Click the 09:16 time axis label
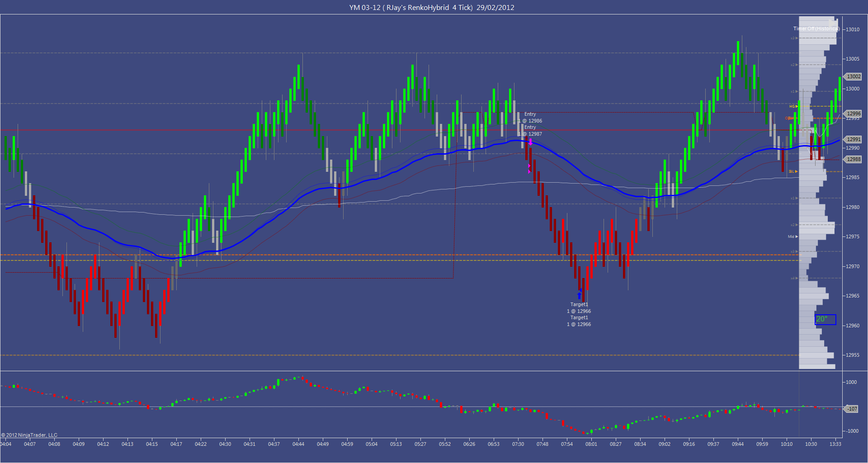The height and width of the screenshot is (463, 868). (x=689, y=444)
